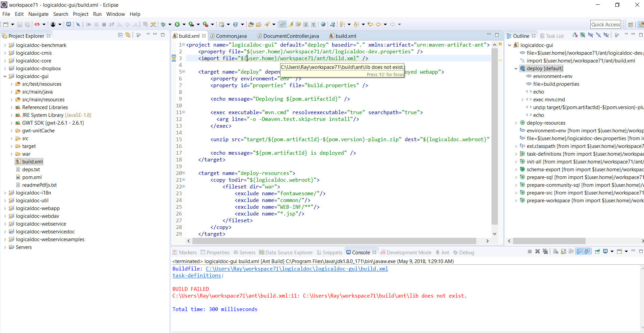Click the task-definitions link in console

click(196, 276)
